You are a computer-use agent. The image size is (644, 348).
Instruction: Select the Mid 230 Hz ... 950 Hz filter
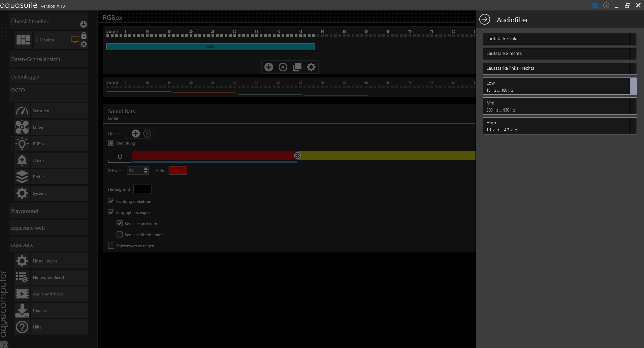[x=559, y=106]
